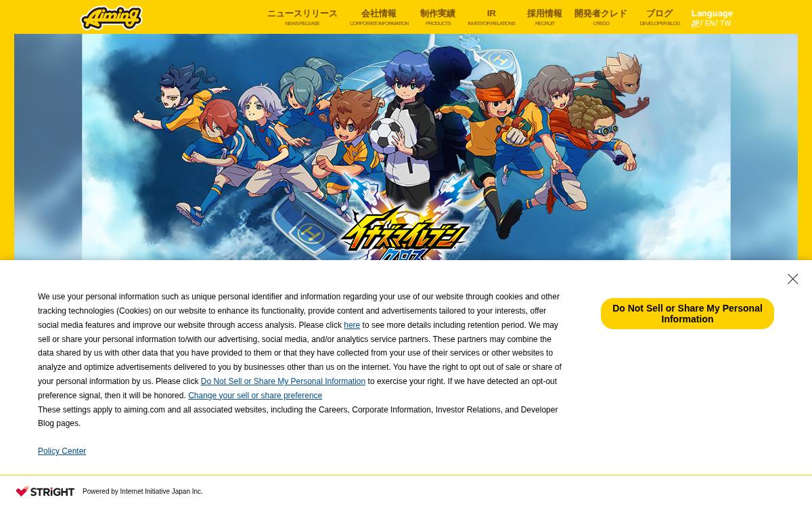812x508 pixels.
Task: Open the Policy Center link
Action: click(62, 451)
